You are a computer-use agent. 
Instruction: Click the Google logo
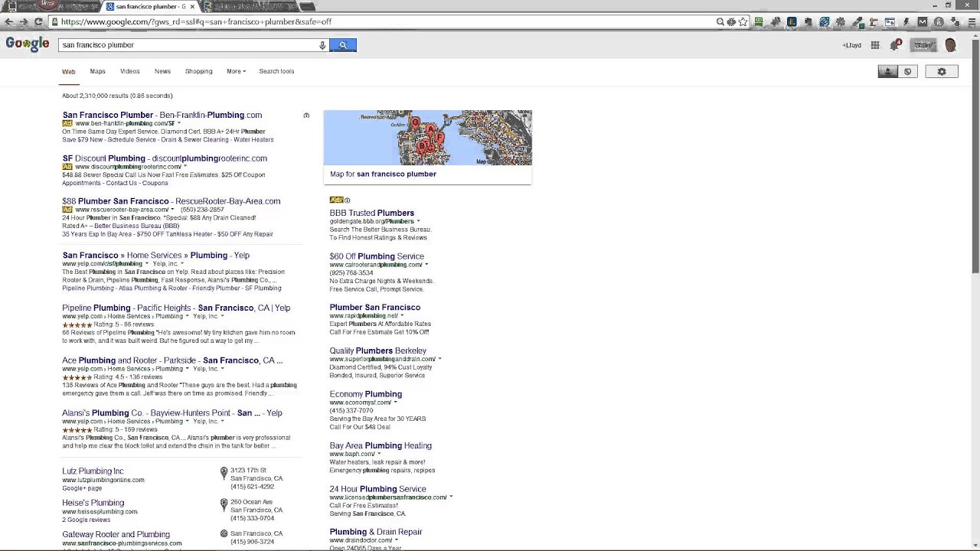[x=28, y=44]
